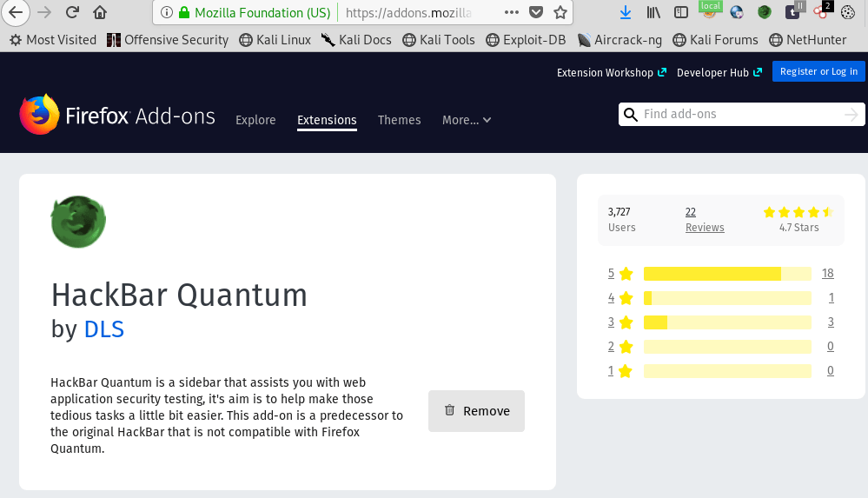This screenshot has width=868, height=498.
Task: Bookmark this page with the star icon
Action: (x=560, y=13)
